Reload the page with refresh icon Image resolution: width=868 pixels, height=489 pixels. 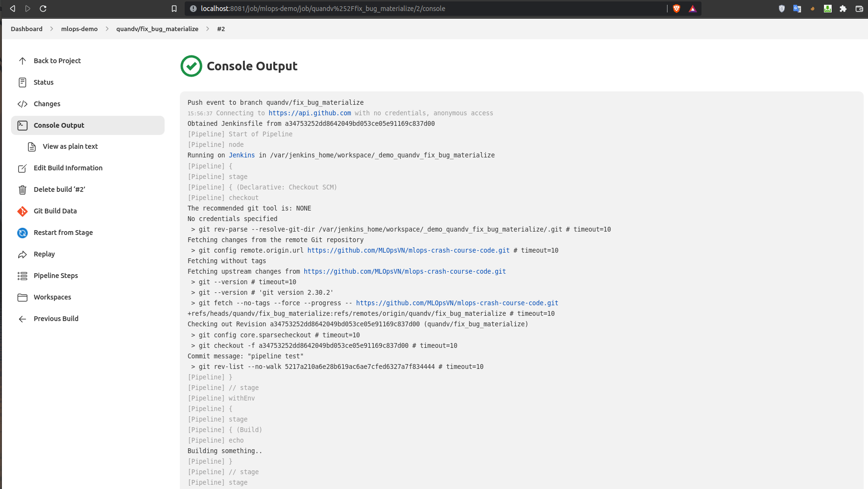(43, 9)
